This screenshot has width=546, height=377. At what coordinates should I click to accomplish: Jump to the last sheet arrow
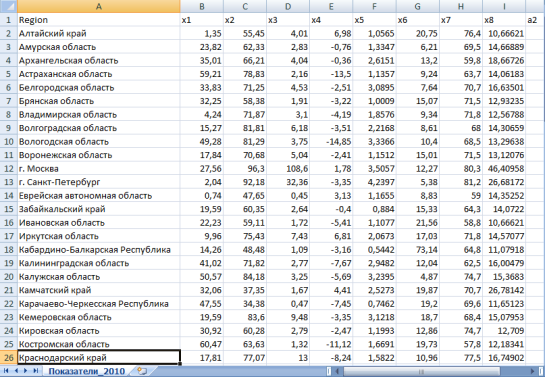click(x=36, y=371)
